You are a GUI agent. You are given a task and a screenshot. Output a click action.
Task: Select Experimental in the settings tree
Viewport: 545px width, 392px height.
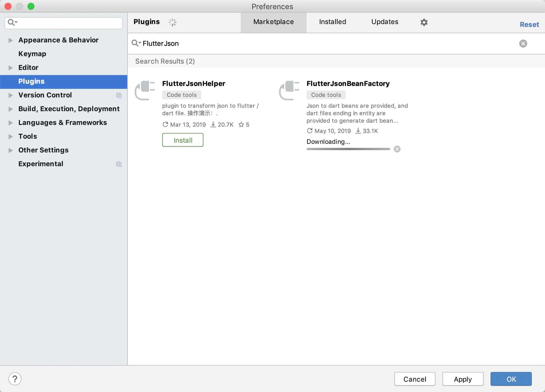[64, 164]
